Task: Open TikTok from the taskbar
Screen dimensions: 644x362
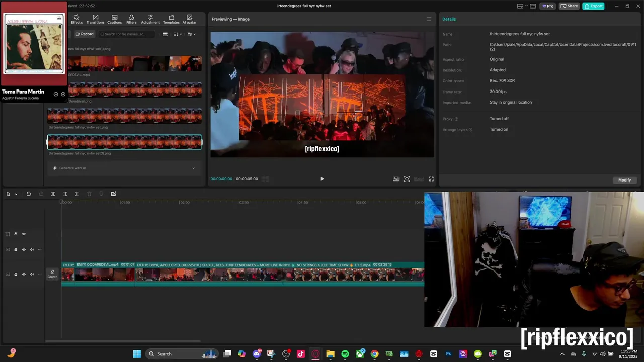Action: click(x=301, y=354)
